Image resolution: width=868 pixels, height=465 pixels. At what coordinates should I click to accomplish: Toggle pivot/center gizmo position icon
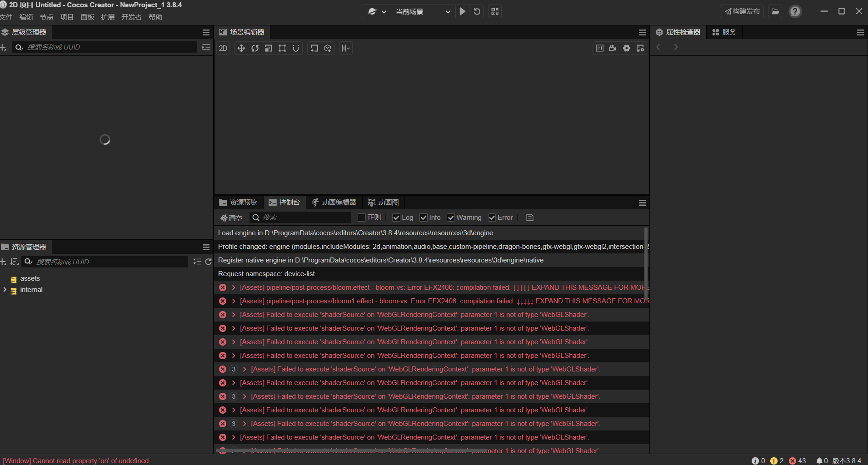coord(314,48)
